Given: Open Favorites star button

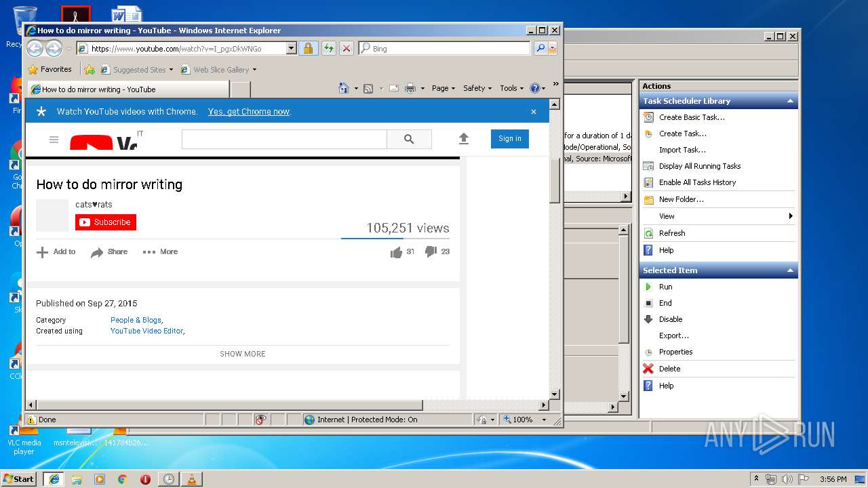Looking at the screenshot, I should pyautogui.click(x=50, y=69).
